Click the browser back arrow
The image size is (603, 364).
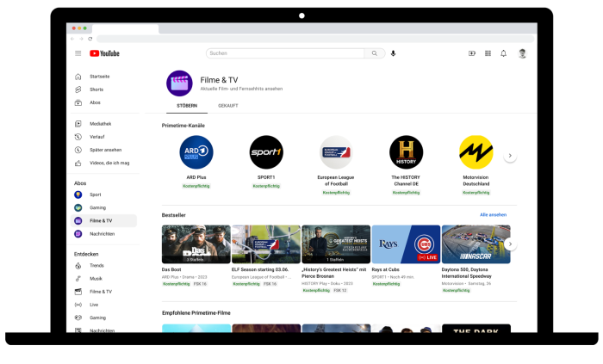(72, 39)
